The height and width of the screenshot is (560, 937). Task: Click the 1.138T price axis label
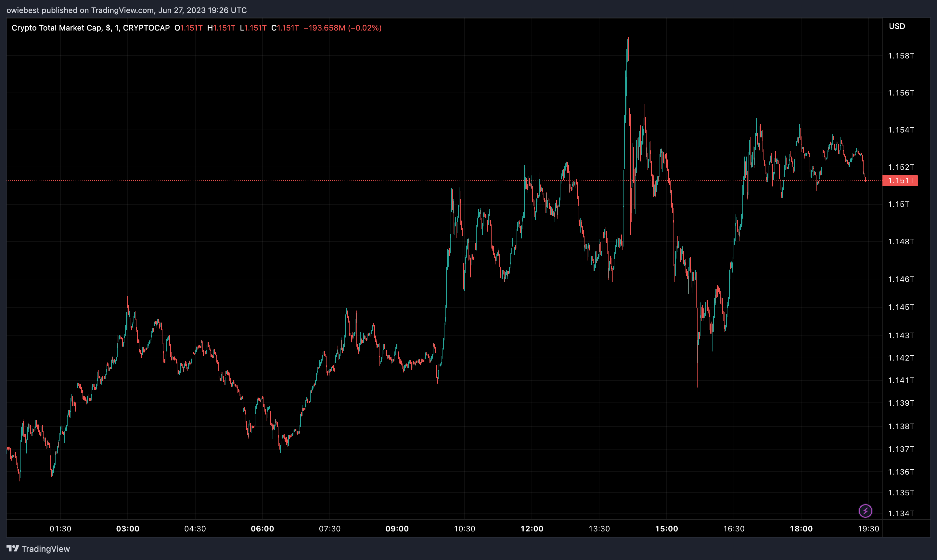point(901,426)
